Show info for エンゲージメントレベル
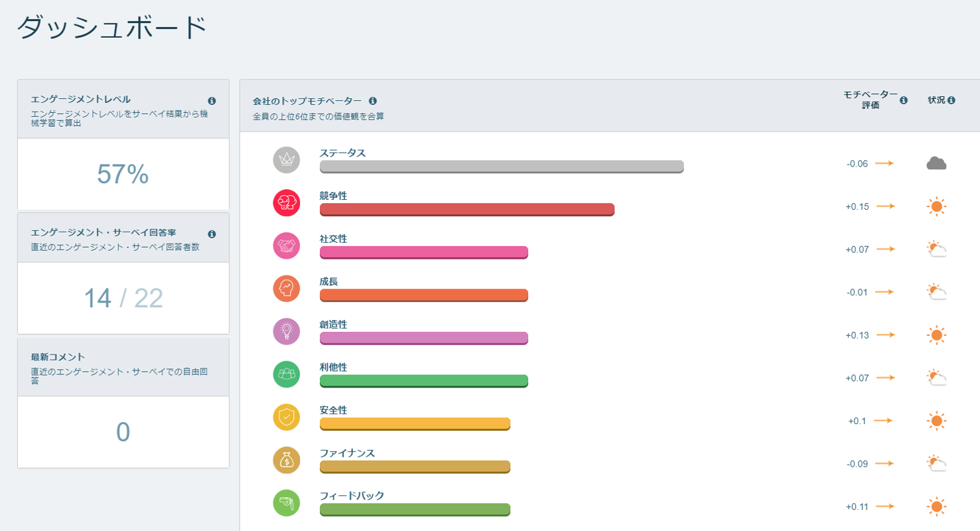 click(212, 101)
